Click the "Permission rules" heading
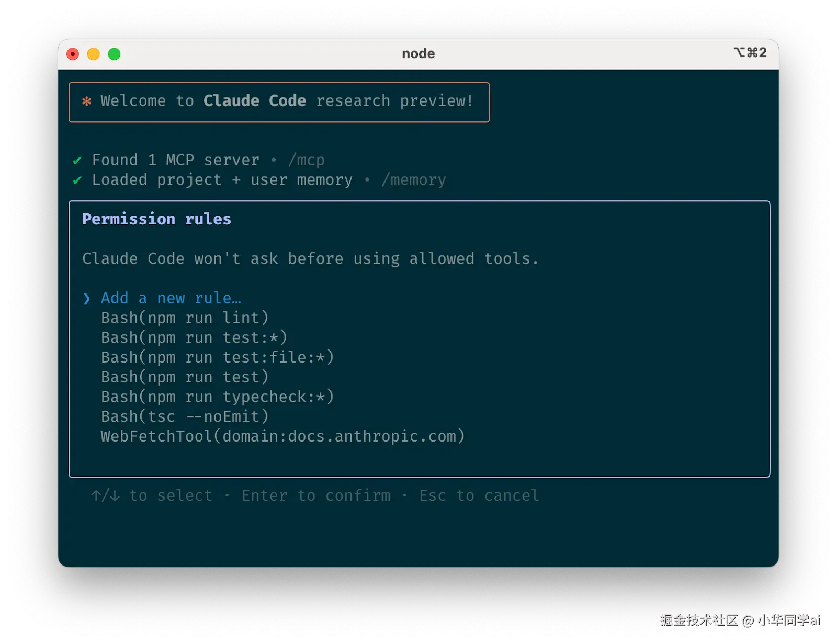Screen dimensions: 837x644 tap(156, 219)
